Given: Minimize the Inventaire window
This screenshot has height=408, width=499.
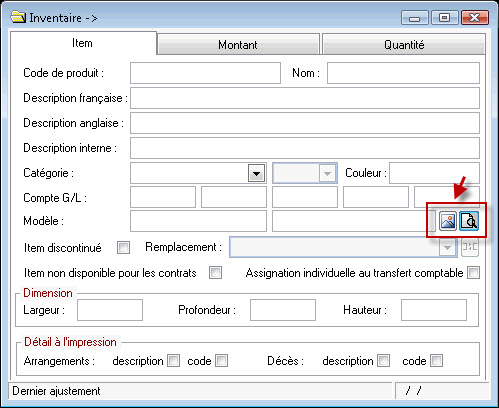Looking at the screenshot, I should [x=415, y=18].
